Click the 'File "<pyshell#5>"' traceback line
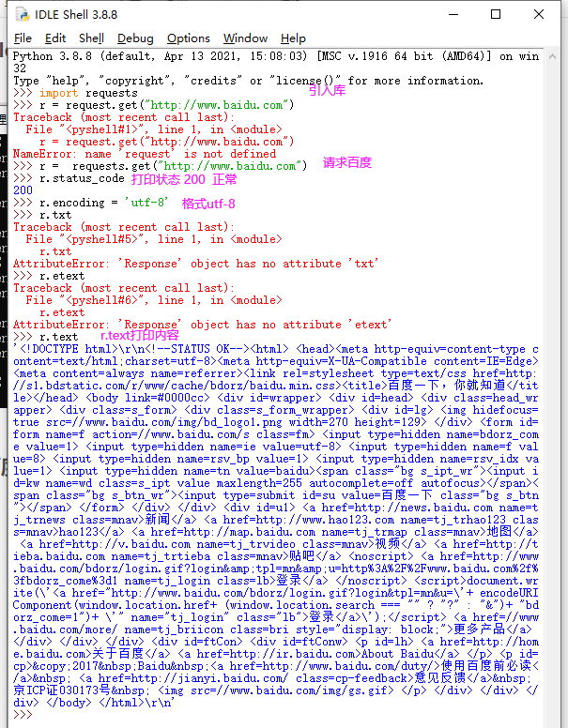 tap(154, 239)
